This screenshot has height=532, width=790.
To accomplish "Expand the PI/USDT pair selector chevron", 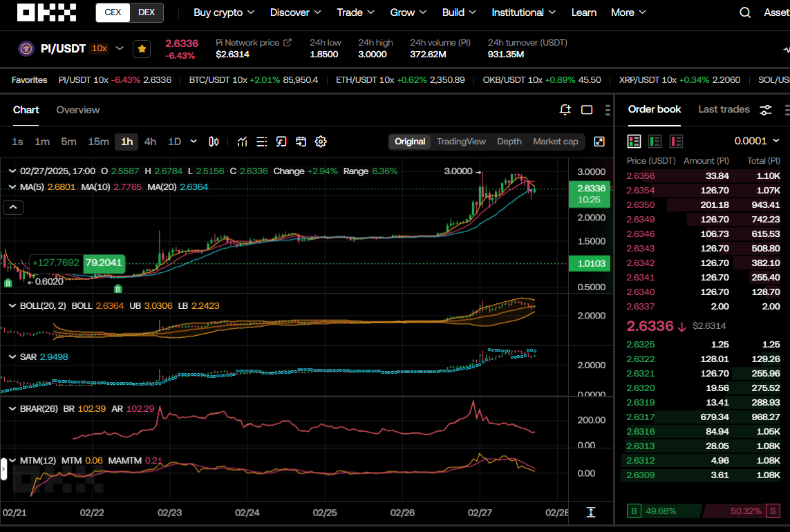I will point(120,48).
